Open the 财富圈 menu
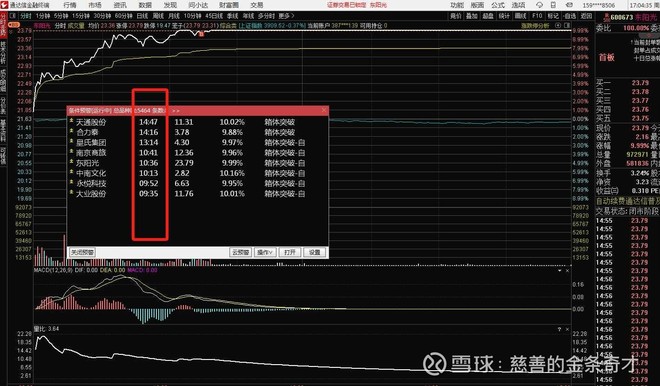Viewport: 660px width, 386px height. [x=229, y=5]
